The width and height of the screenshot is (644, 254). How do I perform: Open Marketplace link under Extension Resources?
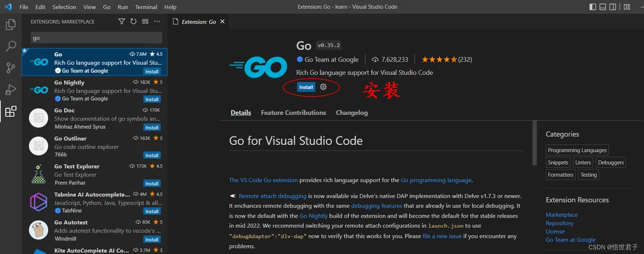pos(562,215)
